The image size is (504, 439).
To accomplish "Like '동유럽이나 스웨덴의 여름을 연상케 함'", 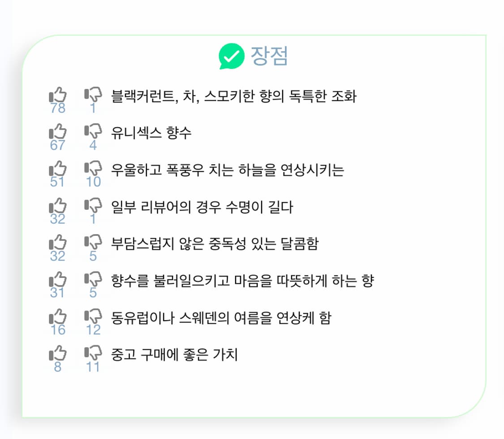I will (x=58, y=317).
